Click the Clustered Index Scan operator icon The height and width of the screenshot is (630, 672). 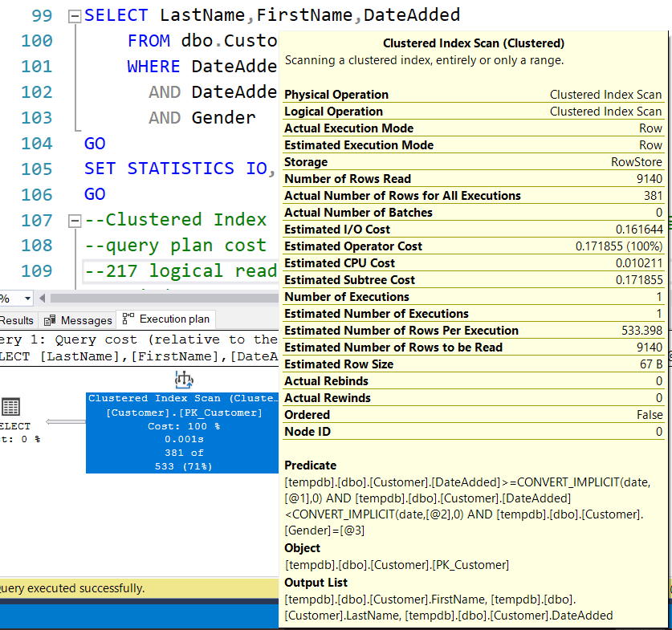[184, 378]
